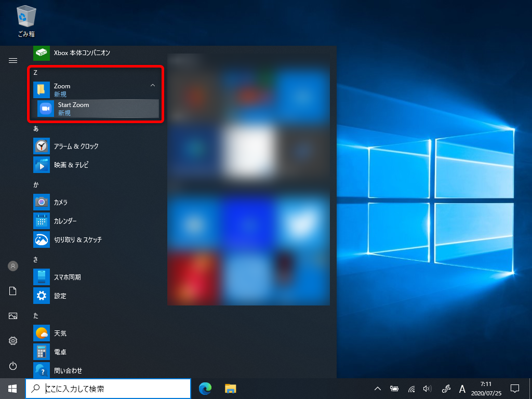
Task: Toggle IME input mode in the tray
Action: [x=462, y=389]
